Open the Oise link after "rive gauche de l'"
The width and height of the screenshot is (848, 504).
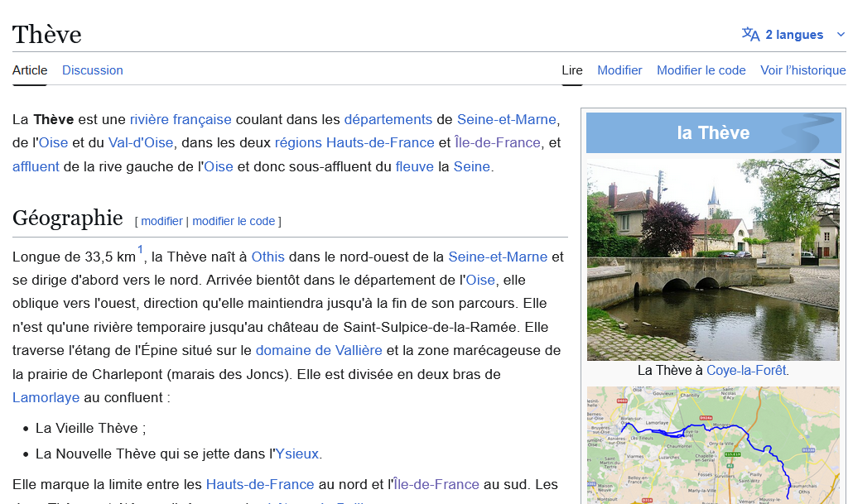point(219,166)
